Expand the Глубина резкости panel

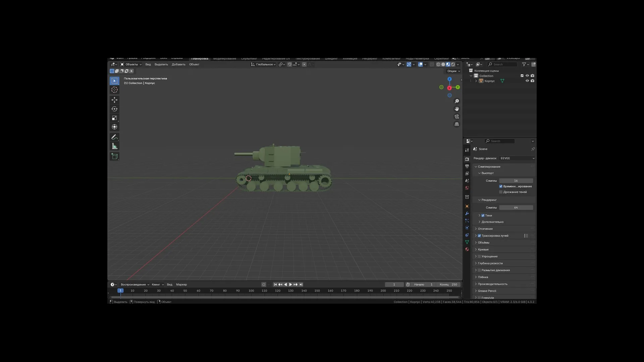point(490,263)
